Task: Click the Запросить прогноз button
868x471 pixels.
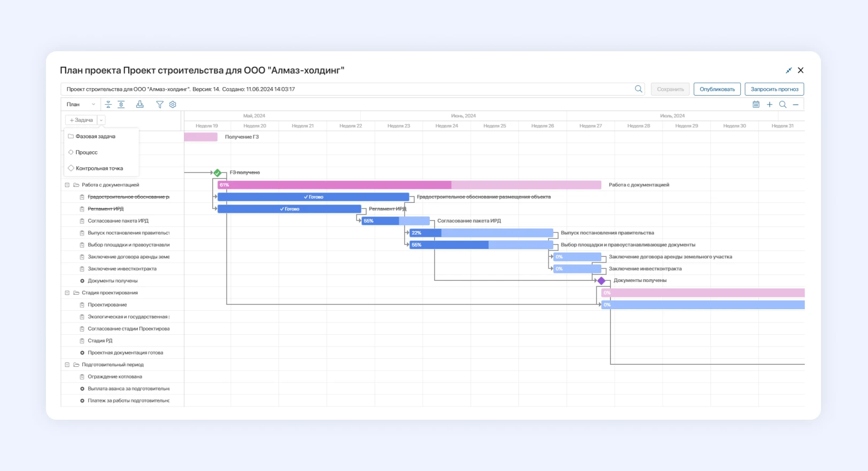Action: [774, 89]
